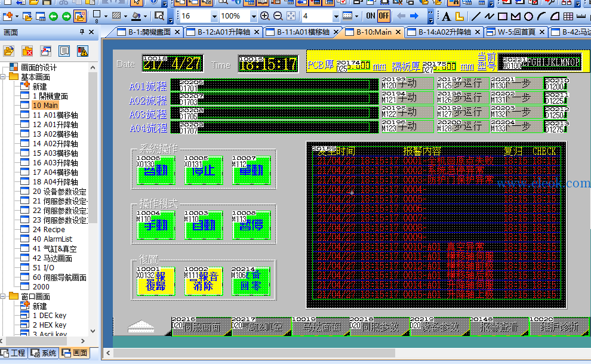Screen dimensions: 591x364
Task: Select the scale ruler drawing tool
Action: (581, 16)
